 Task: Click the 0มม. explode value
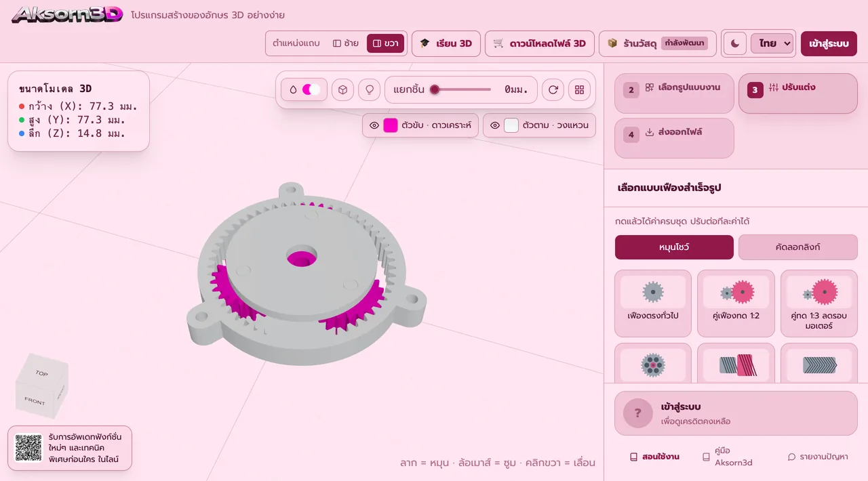point(516,89)
